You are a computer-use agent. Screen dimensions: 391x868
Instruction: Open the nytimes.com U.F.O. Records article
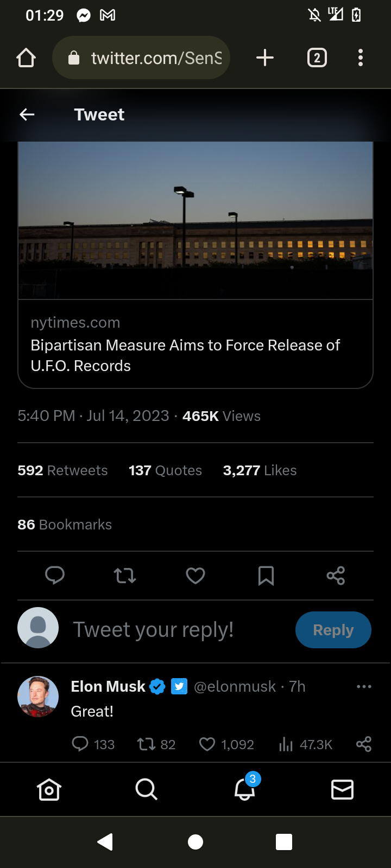pyautogui.click(x=195, y=344)
